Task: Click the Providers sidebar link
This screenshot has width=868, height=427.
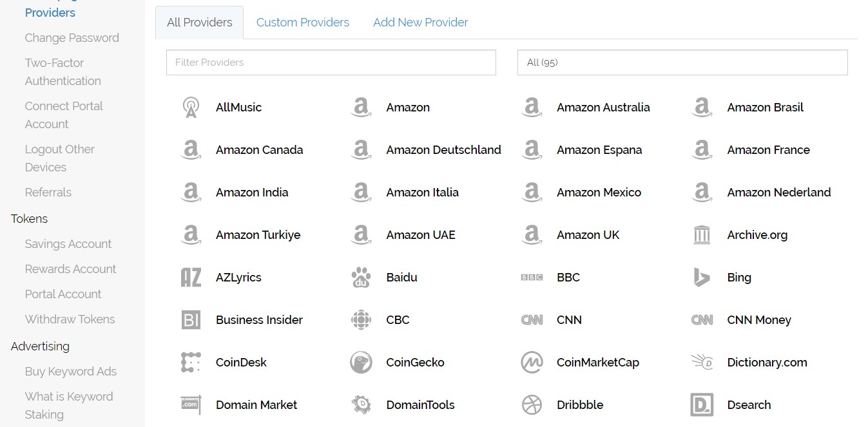Action: (50, 13)
